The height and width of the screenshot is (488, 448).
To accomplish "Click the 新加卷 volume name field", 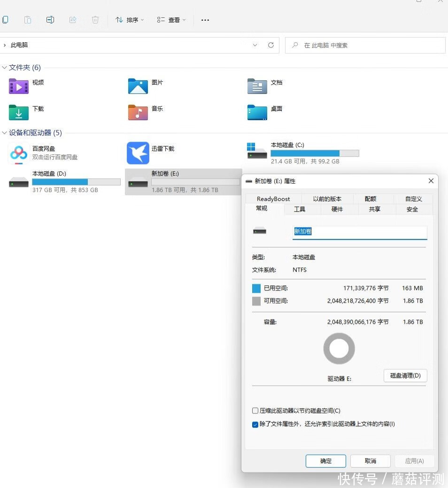I will [360, 232].
